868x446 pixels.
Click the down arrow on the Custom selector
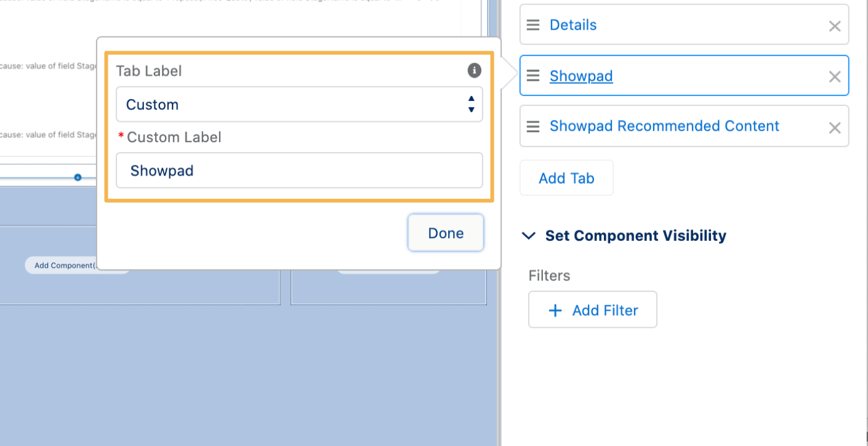[x=471, y=109]
